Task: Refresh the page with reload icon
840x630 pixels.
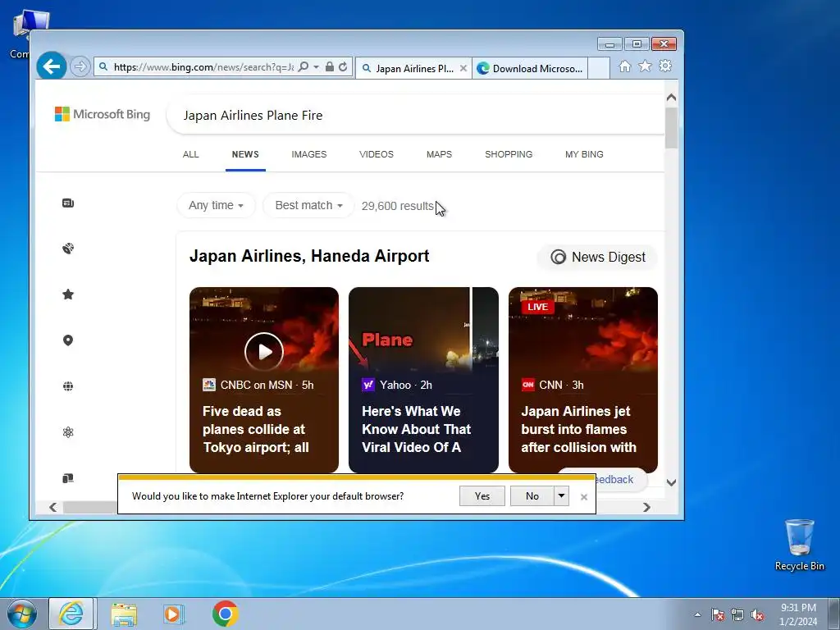Action: click(x=343, y=67)
